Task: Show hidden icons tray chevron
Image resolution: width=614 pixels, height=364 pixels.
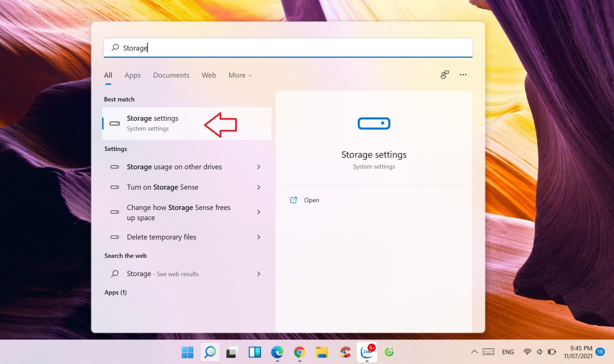Action: (x=474, y=352)
